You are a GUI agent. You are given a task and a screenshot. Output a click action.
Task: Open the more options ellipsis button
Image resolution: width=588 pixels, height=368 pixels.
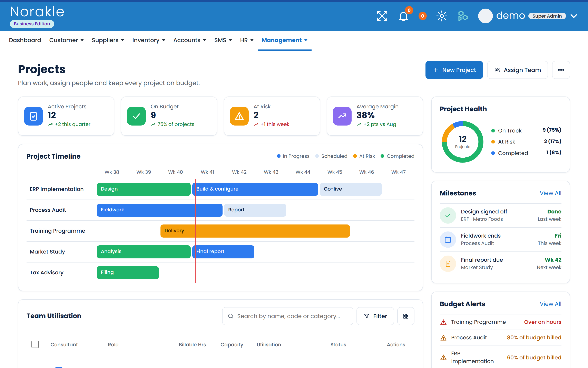(561, 70)
